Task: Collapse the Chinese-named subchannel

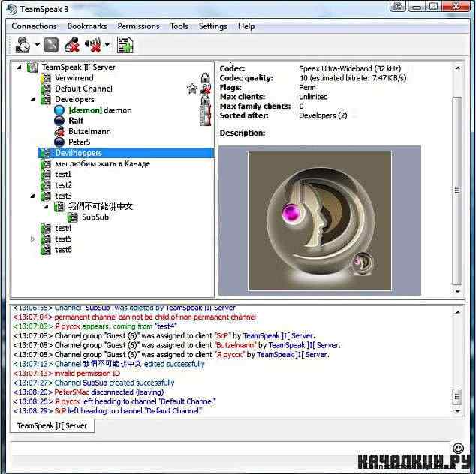Action: (x=46, y=207)
